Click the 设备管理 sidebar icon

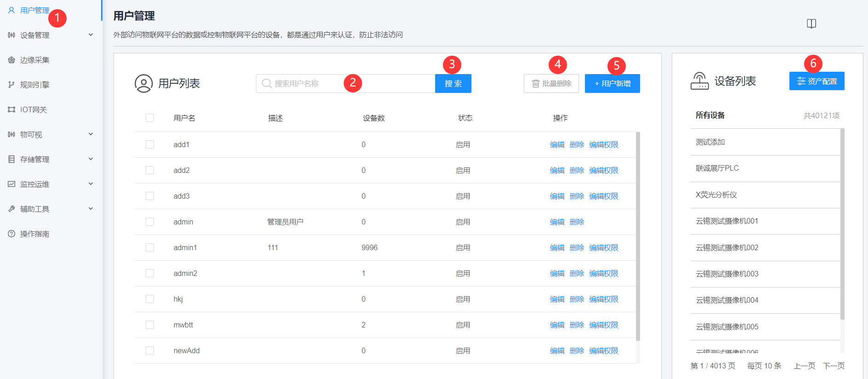click(x=11, y=35)
